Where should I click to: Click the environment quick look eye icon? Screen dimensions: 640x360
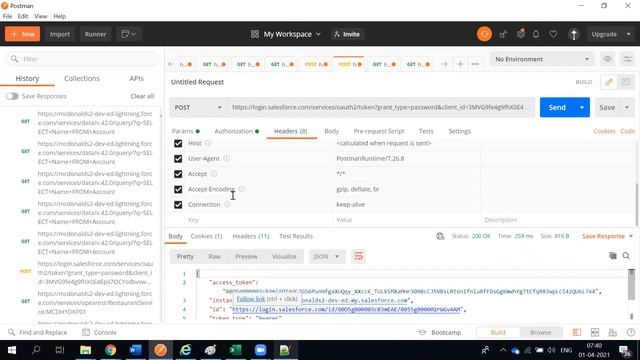(607, 59)
